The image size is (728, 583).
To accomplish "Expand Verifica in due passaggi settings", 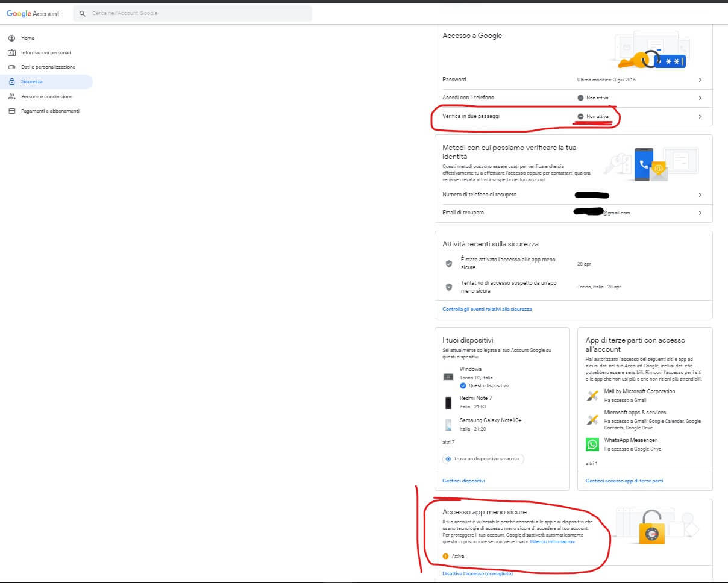I will coord(700,116).
